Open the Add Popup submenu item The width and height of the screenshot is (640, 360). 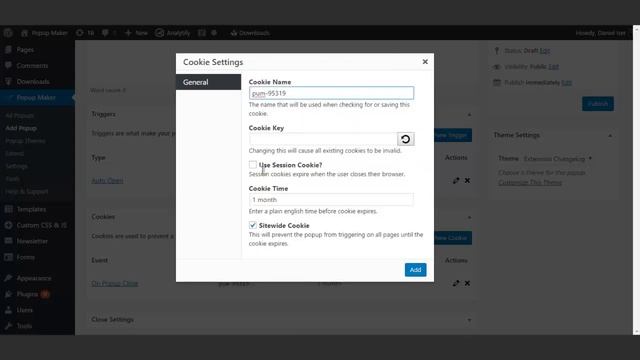21,128
